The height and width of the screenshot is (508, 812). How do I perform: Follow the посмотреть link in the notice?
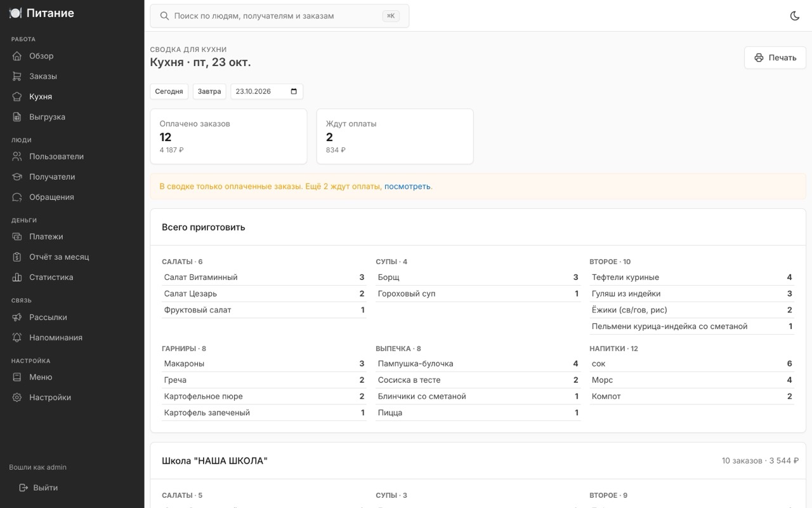(x=407, y=187)
